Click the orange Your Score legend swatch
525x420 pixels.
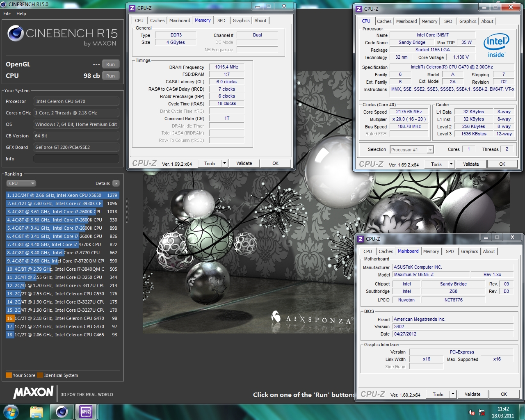point(9,375)
